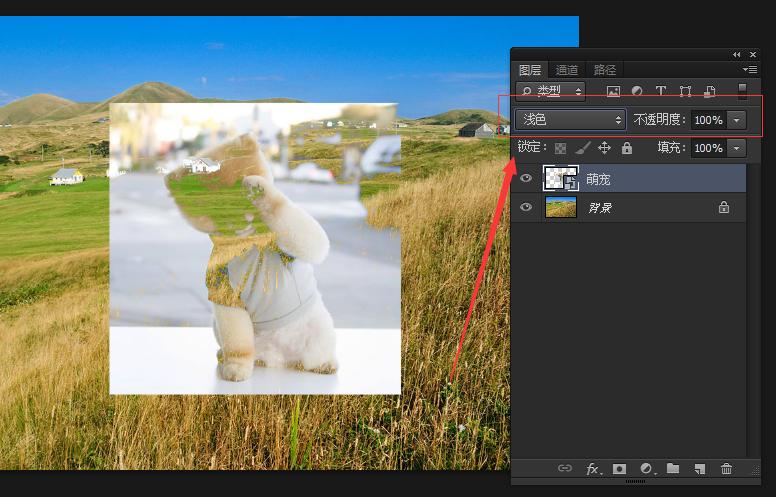Create a new layer group folder
The height and width of the screenshot is (497, 776).
click(673, 468)
